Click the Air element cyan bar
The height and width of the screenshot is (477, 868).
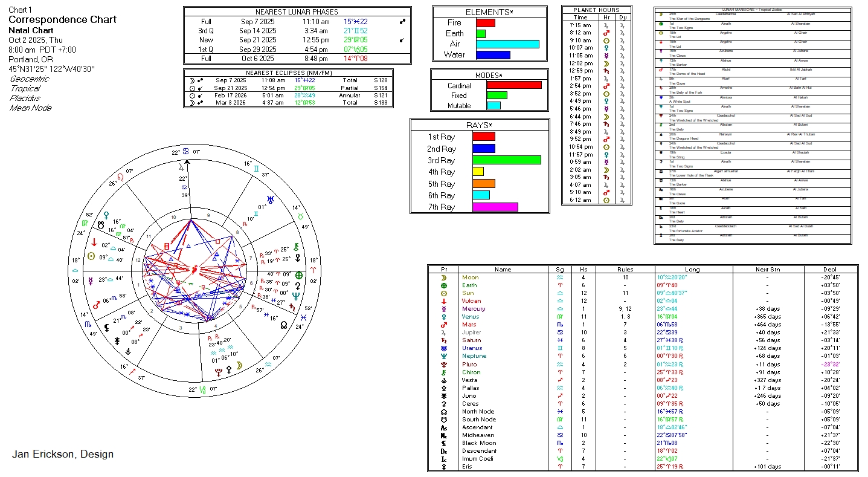507,44
